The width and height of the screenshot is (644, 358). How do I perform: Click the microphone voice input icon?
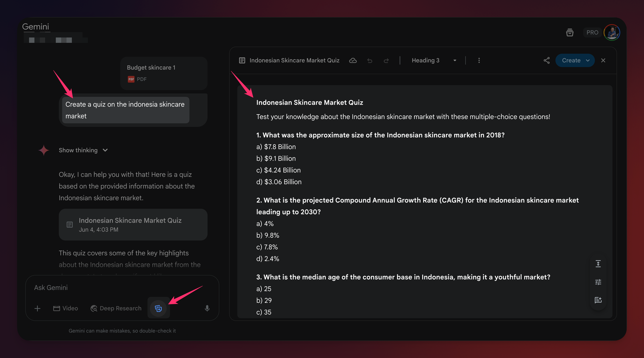[207, 308]
